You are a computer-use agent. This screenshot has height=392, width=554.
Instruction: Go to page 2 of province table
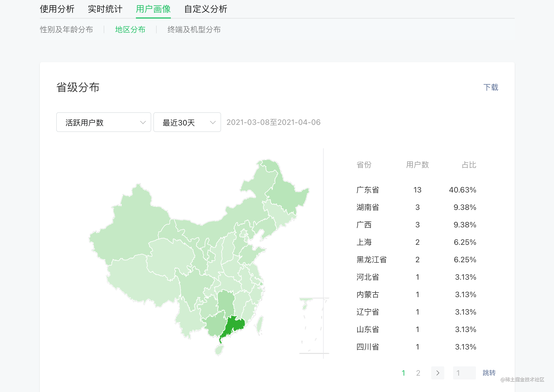(418, 373)
